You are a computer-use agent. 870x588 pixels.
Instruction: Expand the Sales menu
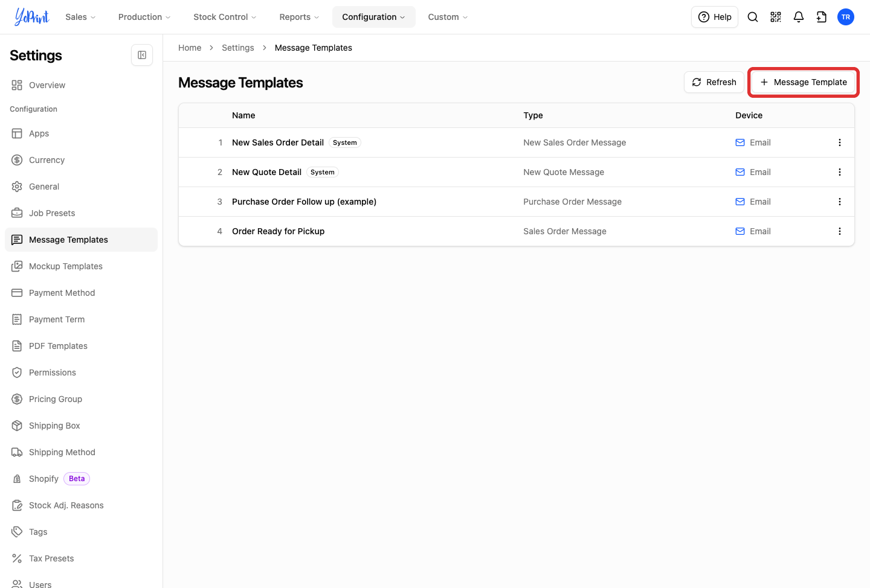(80, 17)
